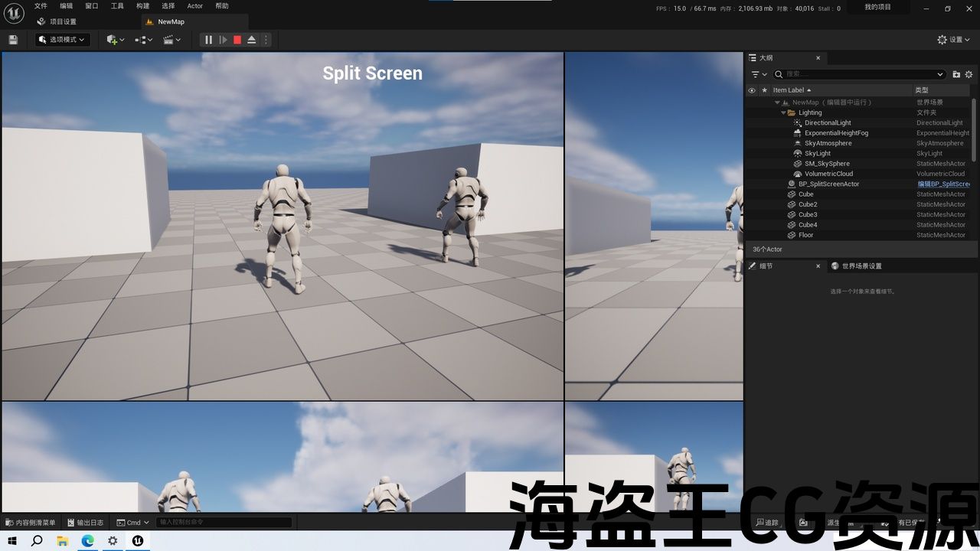Open Microsoft Edge from the taskbar
The width and height of the screenshot is (980, 551).
(x=87, y=541)
